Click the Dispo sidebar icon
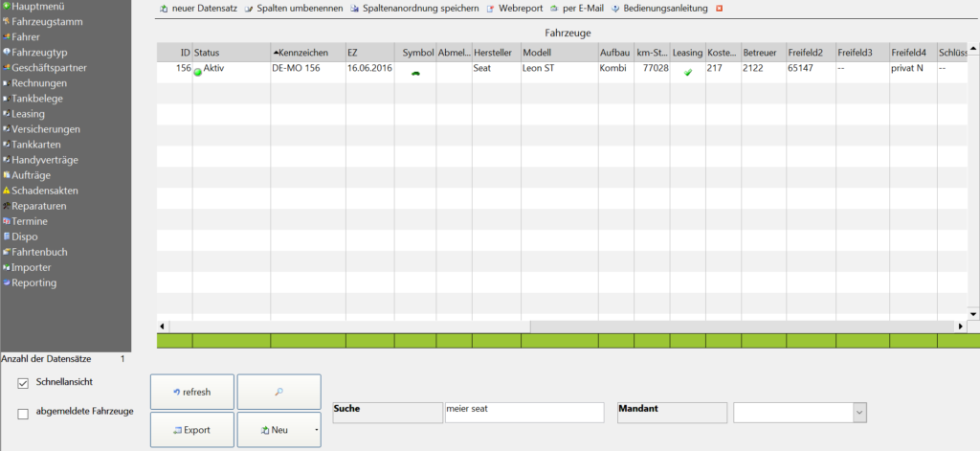The height and width of the screenshot is (451, 980). pyautogui.click(x=7, y=237)
